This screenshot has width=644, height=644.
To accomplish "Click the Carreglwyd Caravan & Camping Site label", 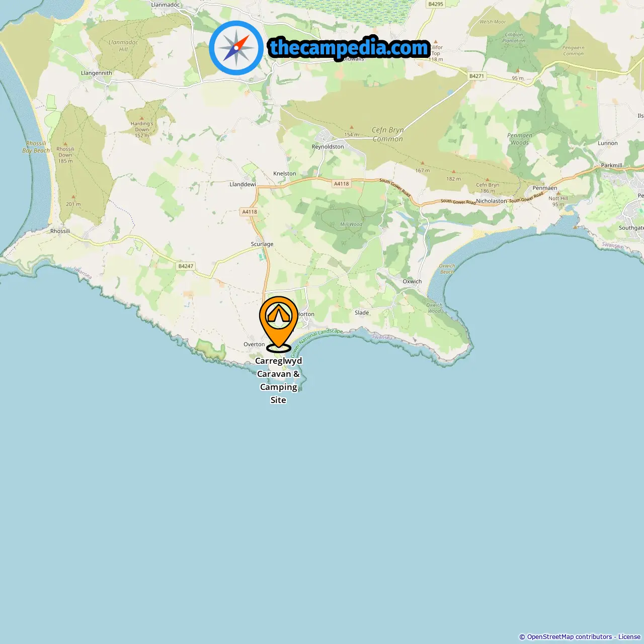I will tap(278, 380).
